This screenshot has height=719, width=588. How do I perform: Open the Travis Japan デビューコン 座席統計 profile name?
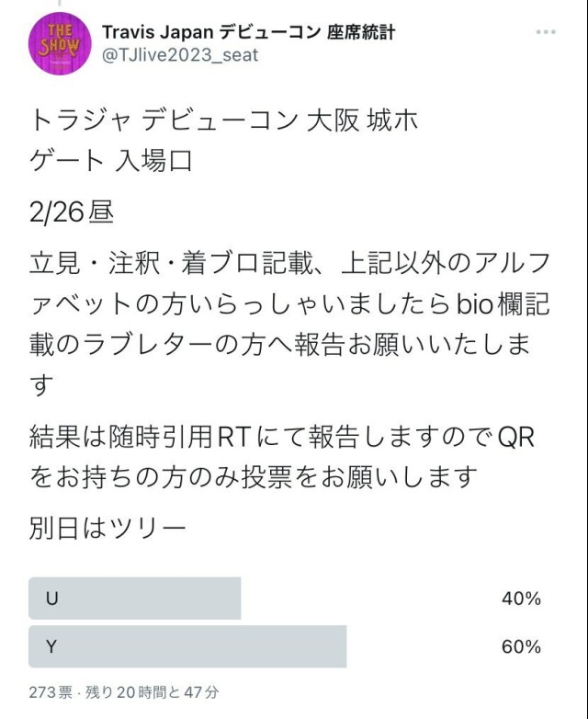(x=248, y=32)
